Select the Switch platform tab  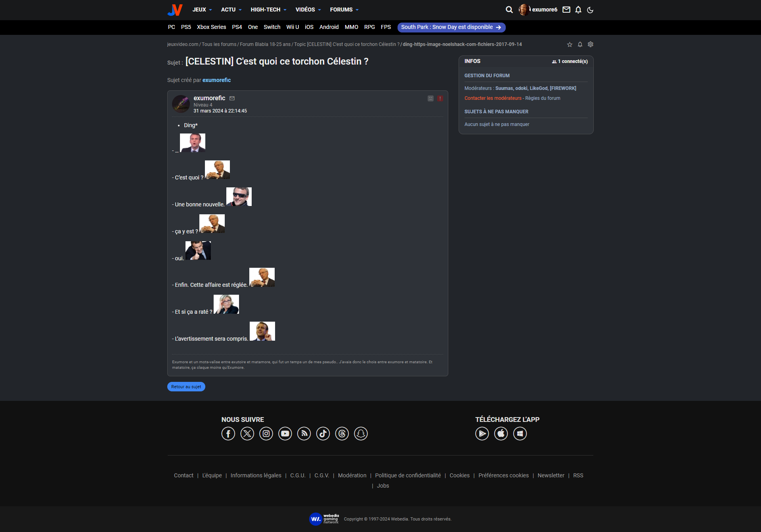[x=272, y=27]
